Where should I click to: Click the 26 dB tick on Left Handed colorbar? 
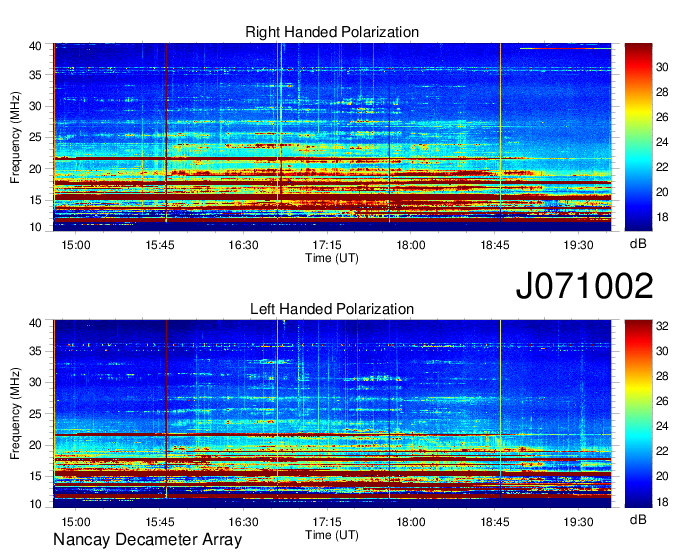tap(662, 401)
